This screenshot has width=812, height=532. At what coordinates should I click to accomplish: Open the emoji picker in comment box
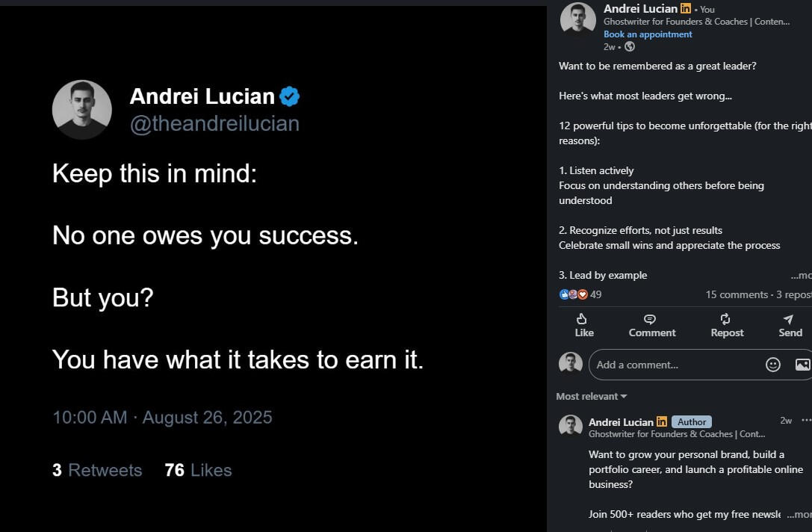[773, 365]
